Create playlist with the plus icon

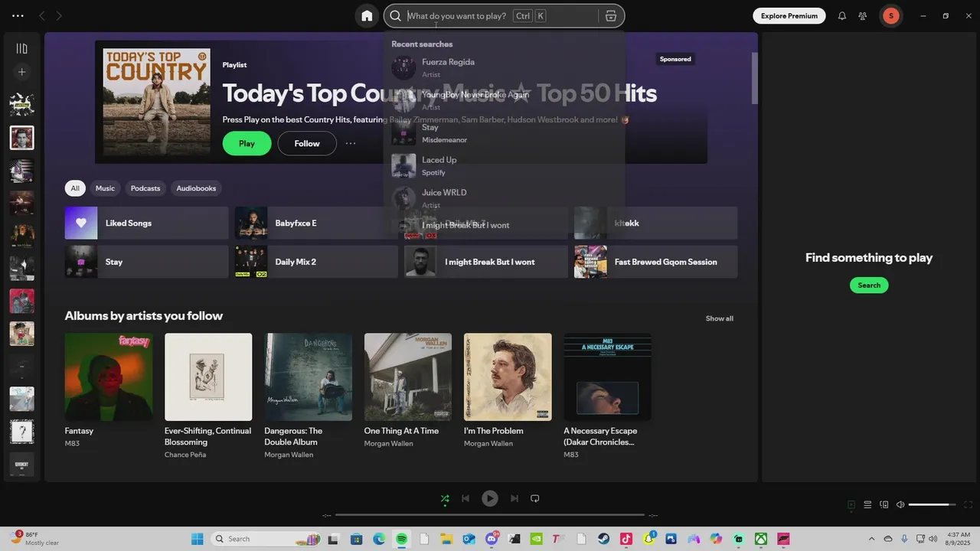pos(21,72)
